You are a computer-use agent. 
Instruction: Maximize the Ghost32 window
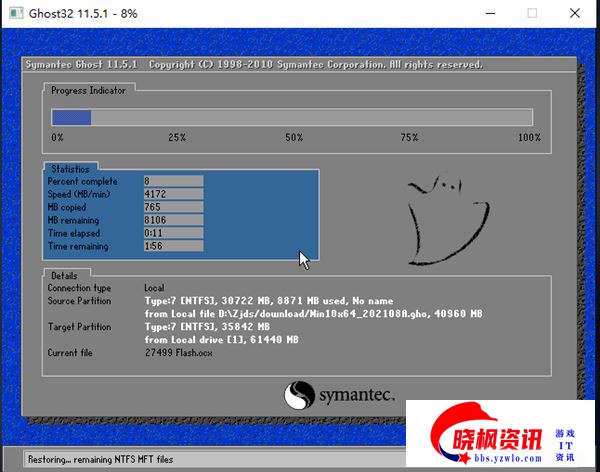[x=532, y=13]
